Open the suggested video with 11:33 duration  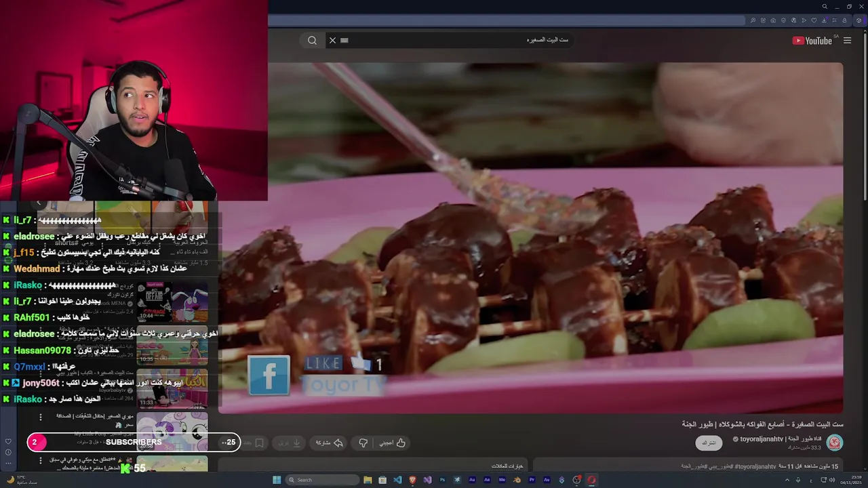172,388
